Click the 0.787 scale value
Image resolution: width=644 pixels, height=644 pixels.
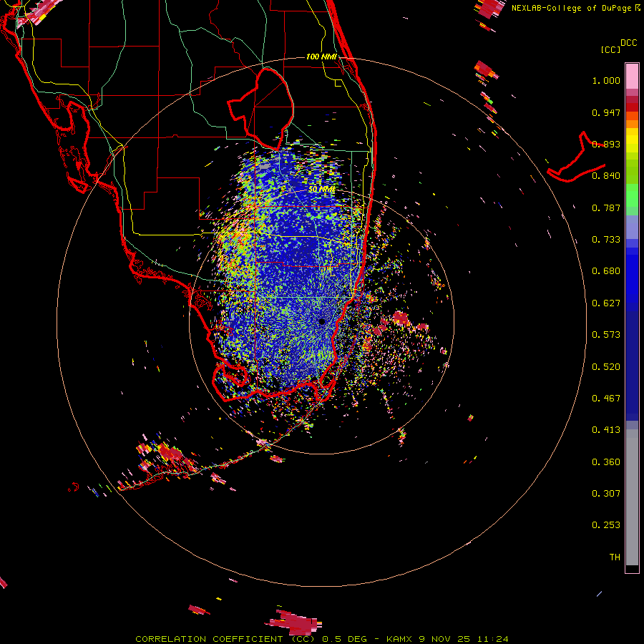pos(606,208)
